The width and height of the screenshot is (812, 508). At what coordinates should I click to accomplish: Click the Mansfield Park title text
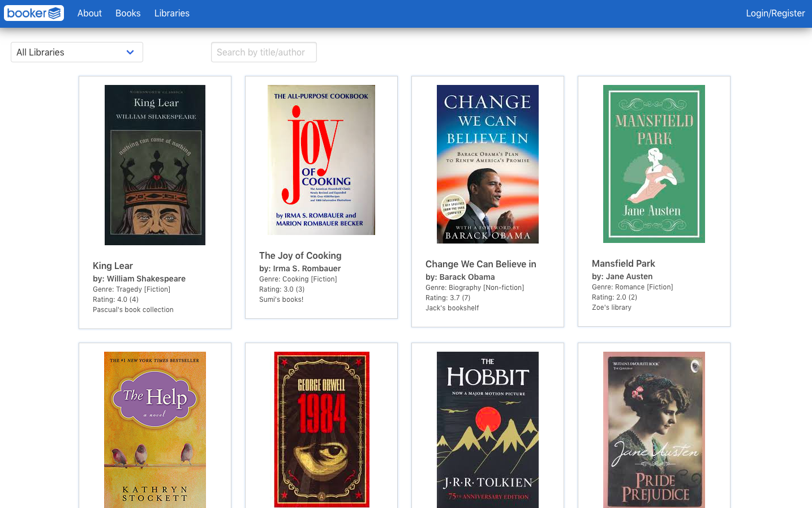623,263
